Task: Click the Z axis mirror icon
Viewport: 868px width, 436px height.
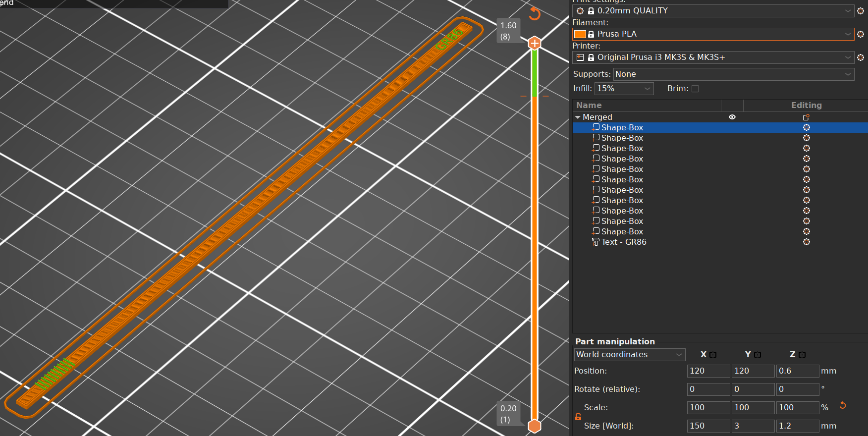Action: pos(802,355)
